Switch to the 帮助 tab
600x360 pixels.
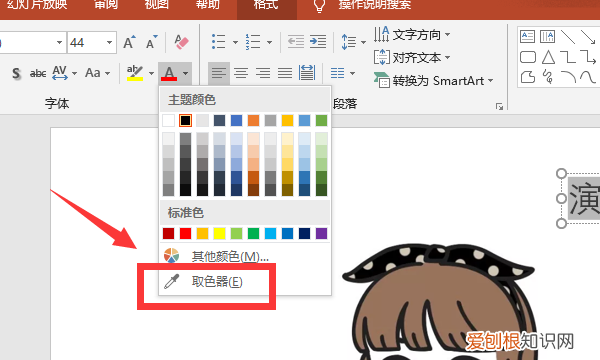[x=207, y=5]
